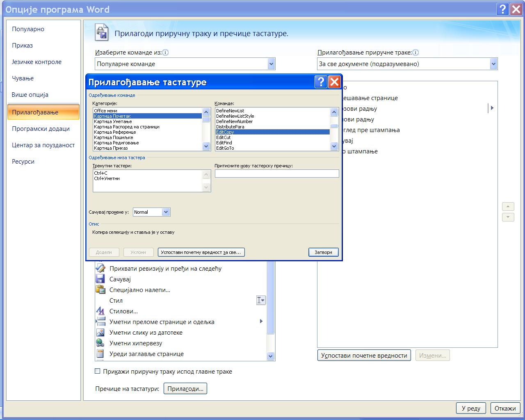Viewport: 525px width, 420px height.
Task: Click the picture icon for Уметни слику из датотеке
Action: tap(100, 332)
